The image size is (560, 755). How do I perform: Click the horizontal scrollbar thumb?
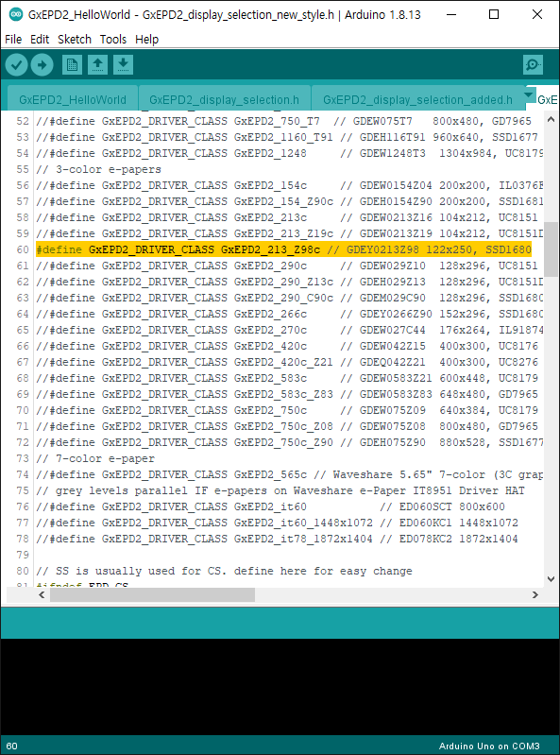[152, 594]
